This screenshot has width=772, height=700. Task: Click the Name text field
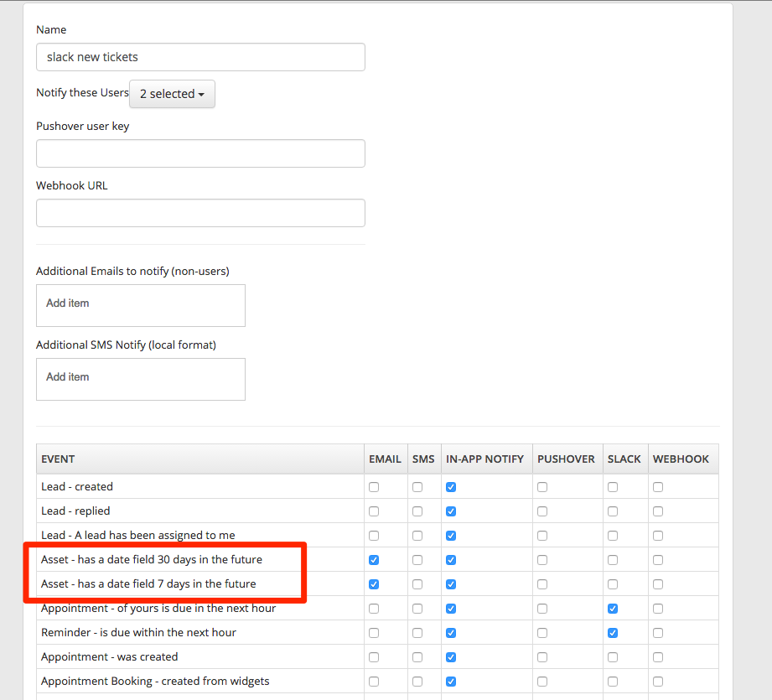(200, 57)
